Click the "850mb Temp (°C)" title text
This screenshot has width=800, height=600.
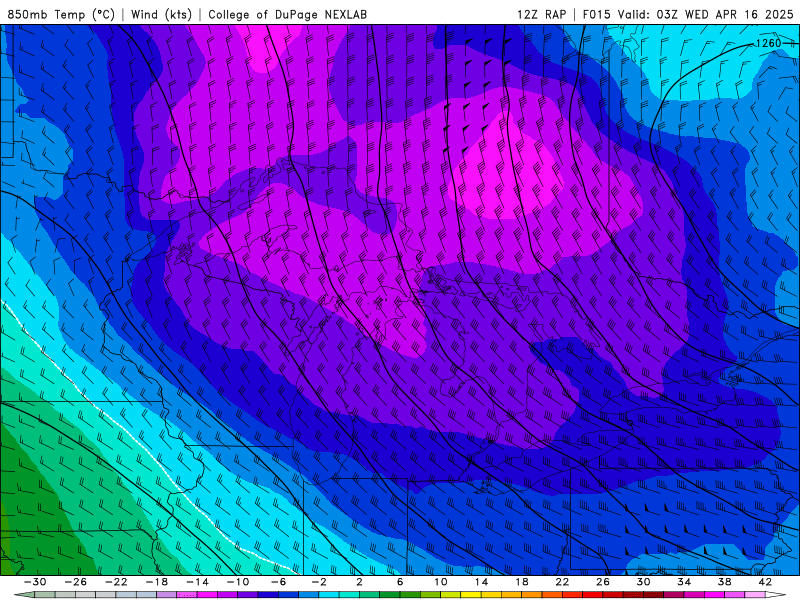tap(61, 14)
